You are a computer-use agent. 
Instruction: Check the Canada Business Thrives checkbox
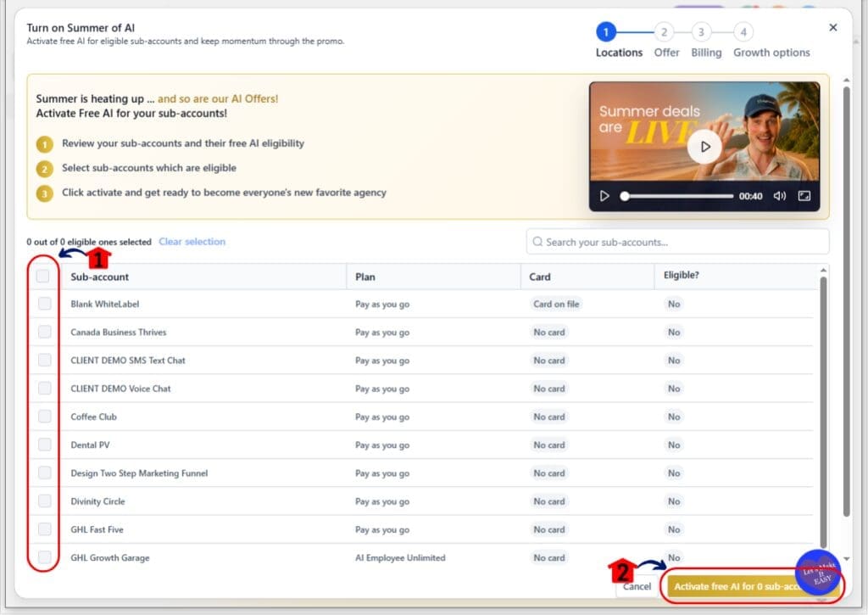point(44,332)
